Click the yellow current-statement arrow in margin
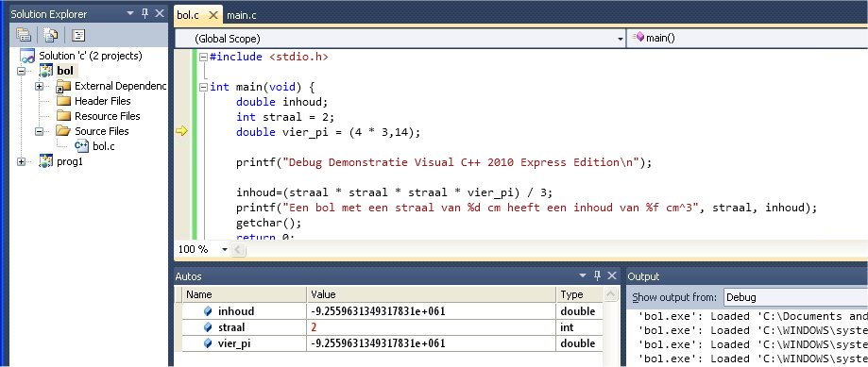This screenshot has width=868, height=367. point(181,131)
